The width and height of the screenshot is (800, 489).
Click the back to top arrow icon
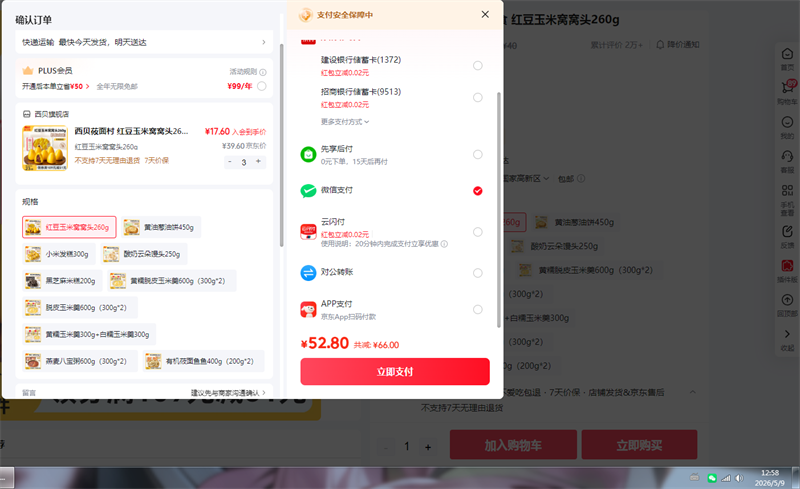[787, 300]
